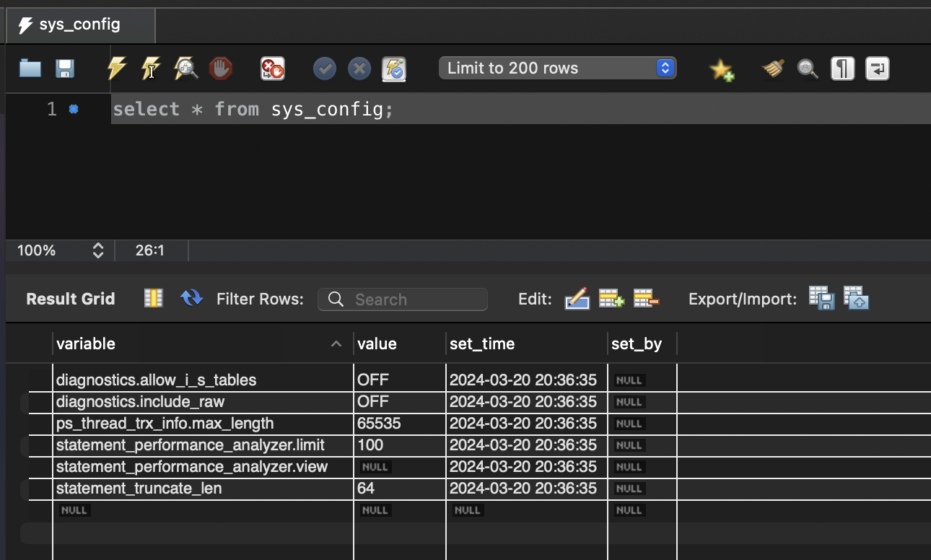Run Explain plan for the statement
This screenshot has width=931, height=560.
(185, 69)
